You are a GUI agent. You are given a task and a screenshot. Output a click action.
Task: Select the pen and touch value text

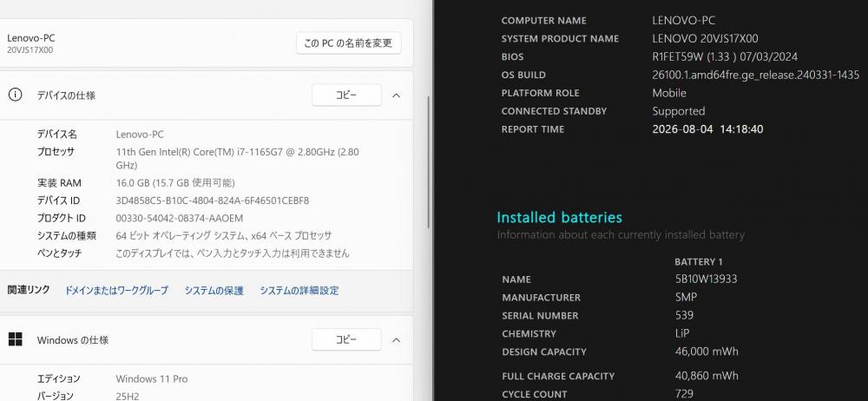pyautogui.click(x=233, y=253)
